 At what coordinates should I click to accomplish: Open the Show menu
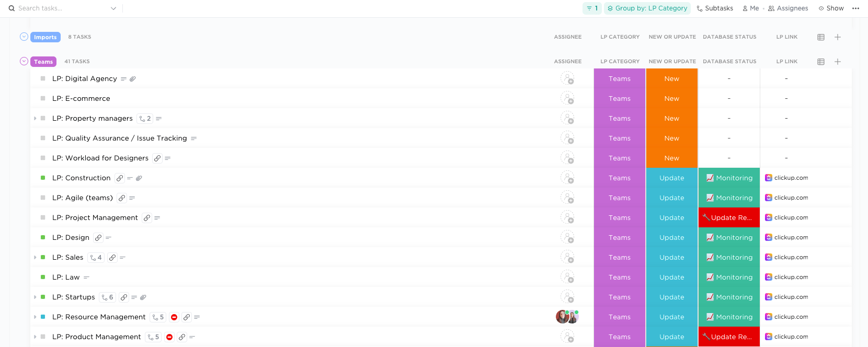831,8
